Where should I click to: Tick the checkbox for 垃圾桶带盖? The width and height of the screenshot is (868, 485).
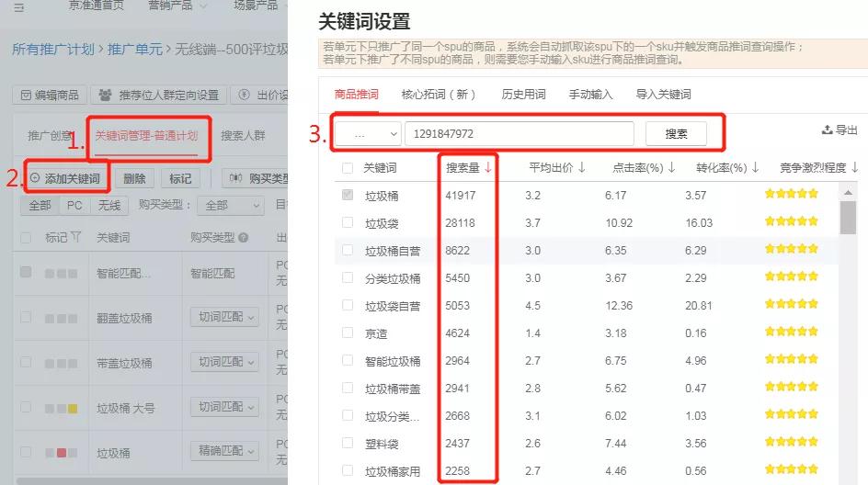(348, 388)
